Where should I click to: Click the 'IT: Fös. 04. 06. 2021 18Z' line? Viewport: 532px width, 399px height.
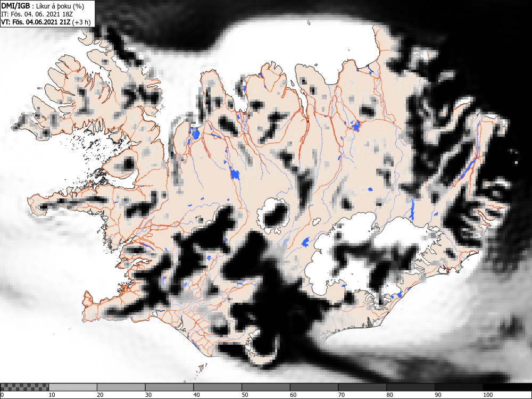[x=37, y=14]
